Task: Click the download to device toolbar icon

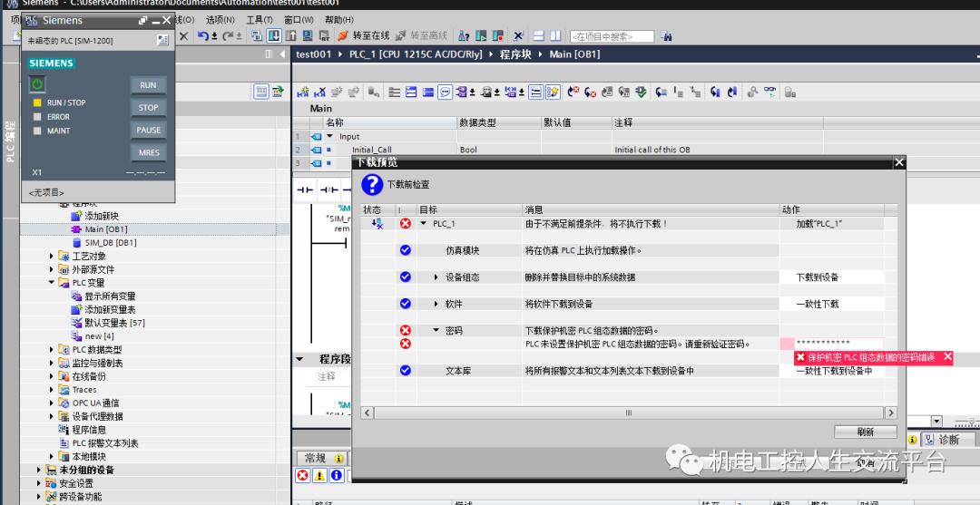Action: [274, 36]
